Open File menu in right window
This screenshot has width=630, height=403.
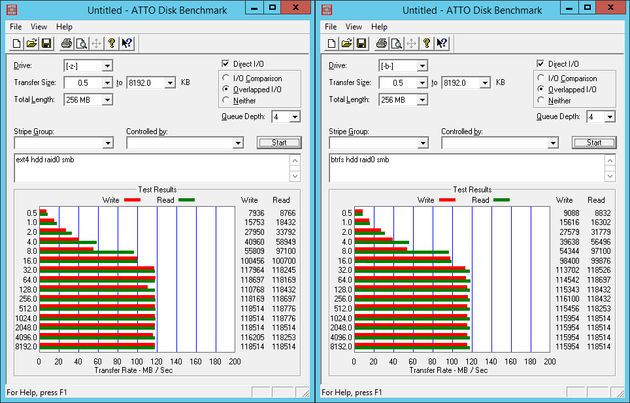(331, 27)
